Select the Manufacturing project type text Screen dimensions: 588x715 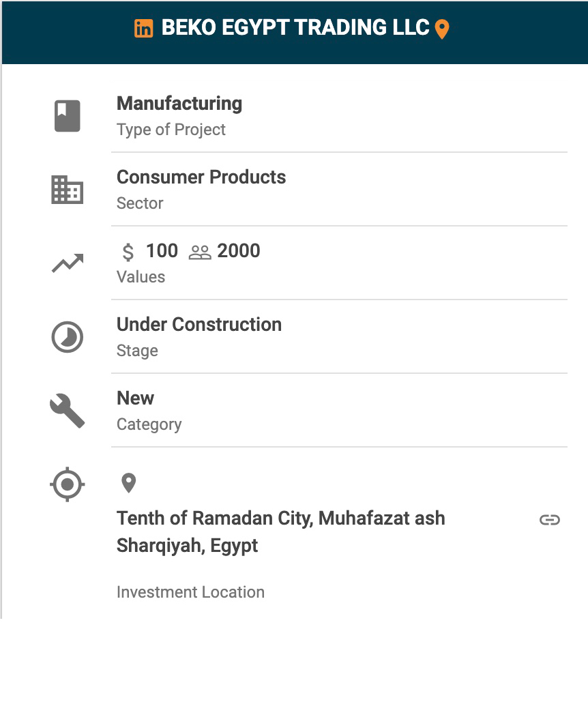point(179,104)
